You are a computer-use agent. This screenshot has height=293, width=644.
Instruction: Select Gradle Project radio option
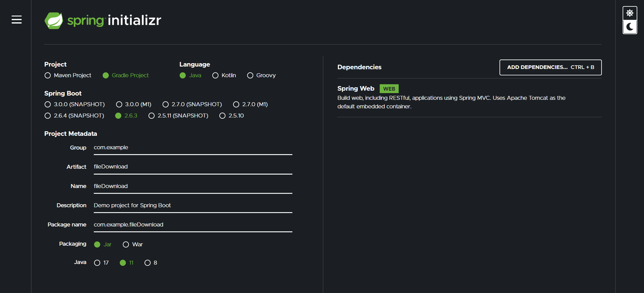(126, 75)
